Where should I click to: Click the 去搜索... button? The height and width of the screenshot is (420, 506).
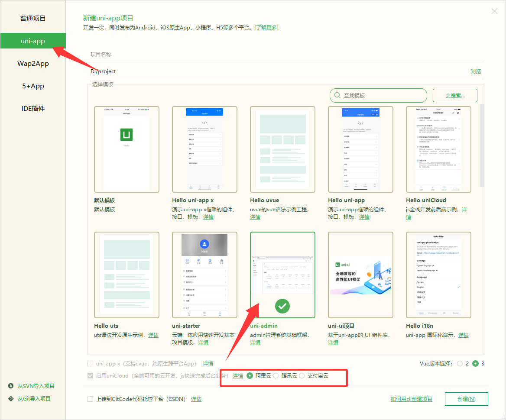click(x=455, y=96)
